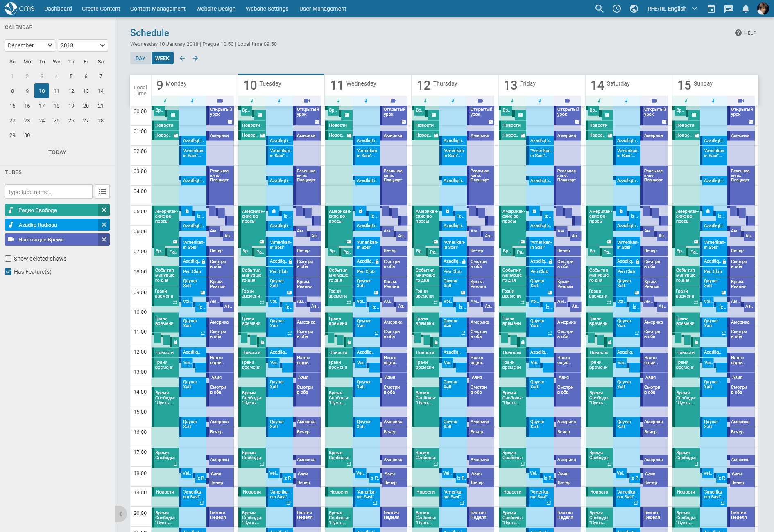Open Friday's События минувшего дня block
774x532 pixels.
point(512,275)
